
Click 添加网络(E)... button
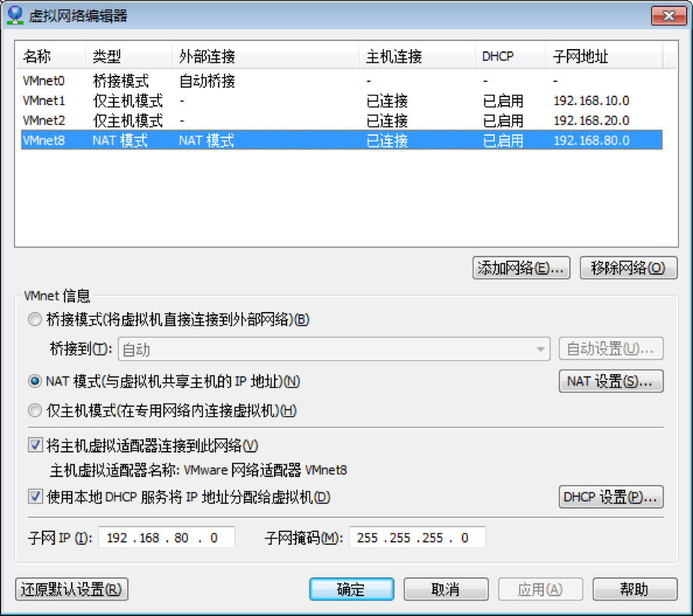click(x=521, y=268)
